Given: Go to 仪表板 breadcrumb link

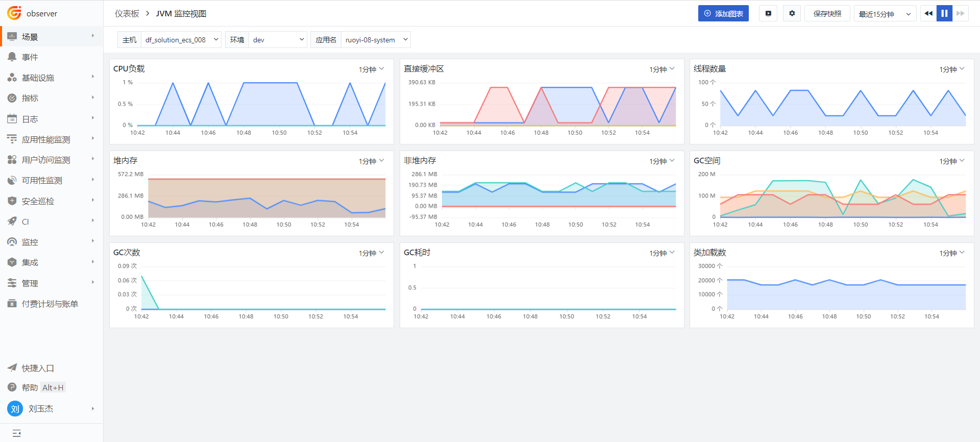Looking at the screenshot, I should pyautogui.click(x=127, y=14).
